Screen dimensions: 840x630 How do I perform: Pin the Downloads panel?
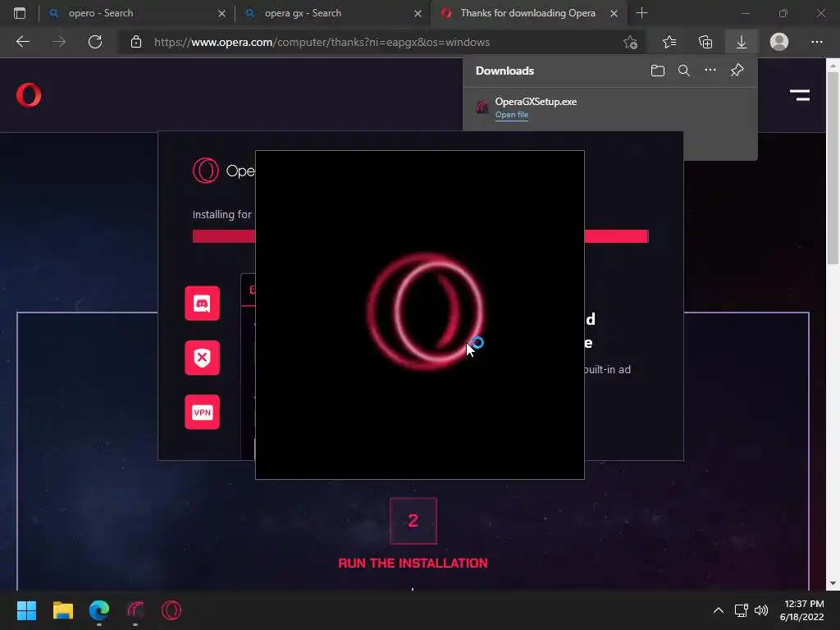pos(737,71)
